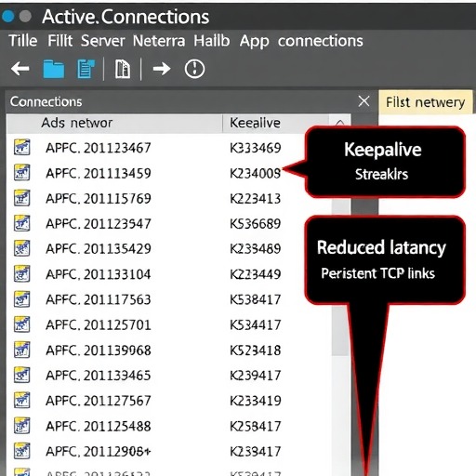The image size is (476, 476).
Task: Select connection APFC. 201133104
Action: (x=99, y=274)
